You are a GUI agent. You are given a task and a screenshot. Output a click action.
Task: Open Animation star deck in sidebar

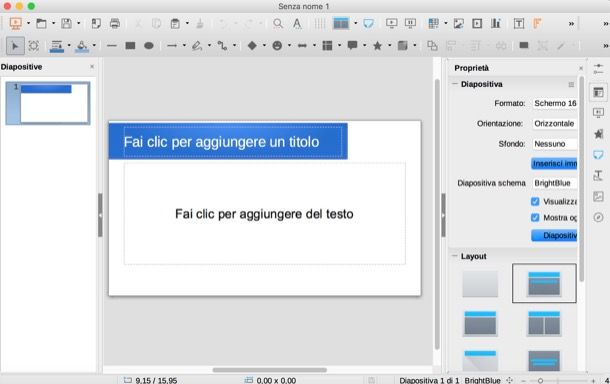(598, 134)
